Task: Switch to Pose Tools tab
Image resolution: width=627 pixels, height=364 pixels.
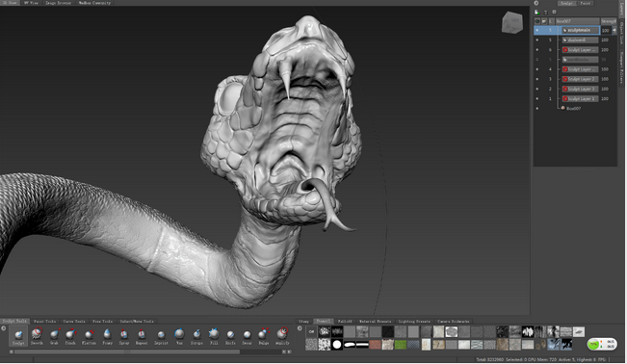Action: (102, 322)
